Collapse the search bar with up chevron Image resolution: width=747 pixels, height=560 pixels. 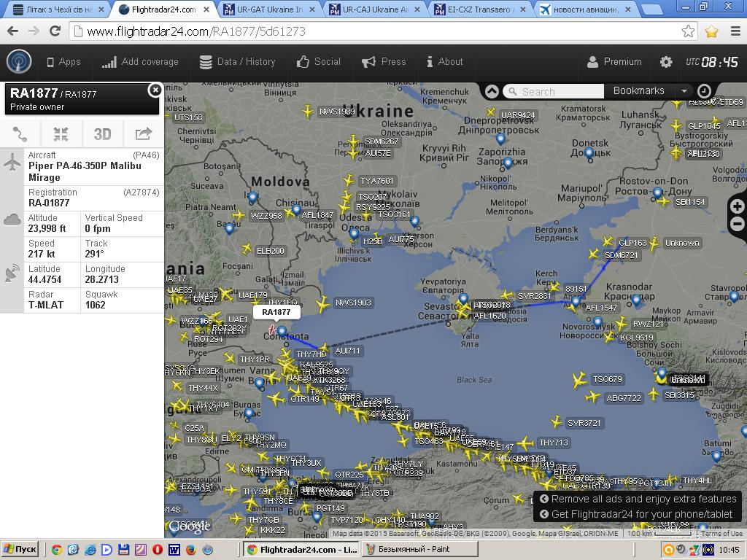492,91
